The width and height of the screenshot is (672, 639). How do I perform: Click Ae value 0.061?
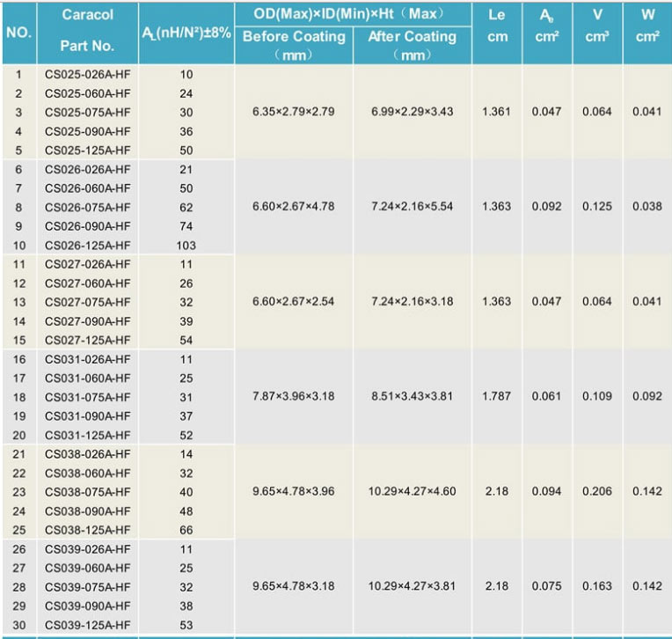pyautogui.click(x=547, y=396)
